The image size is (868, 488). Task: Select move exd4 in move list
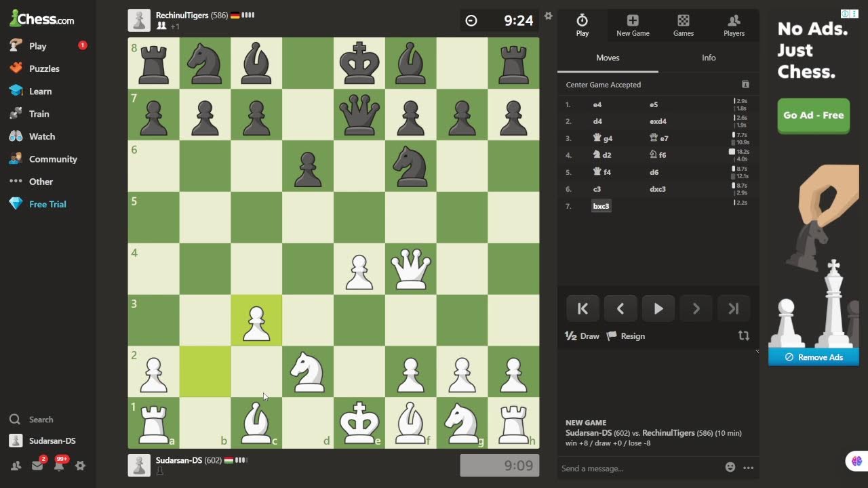click(658, 121)
